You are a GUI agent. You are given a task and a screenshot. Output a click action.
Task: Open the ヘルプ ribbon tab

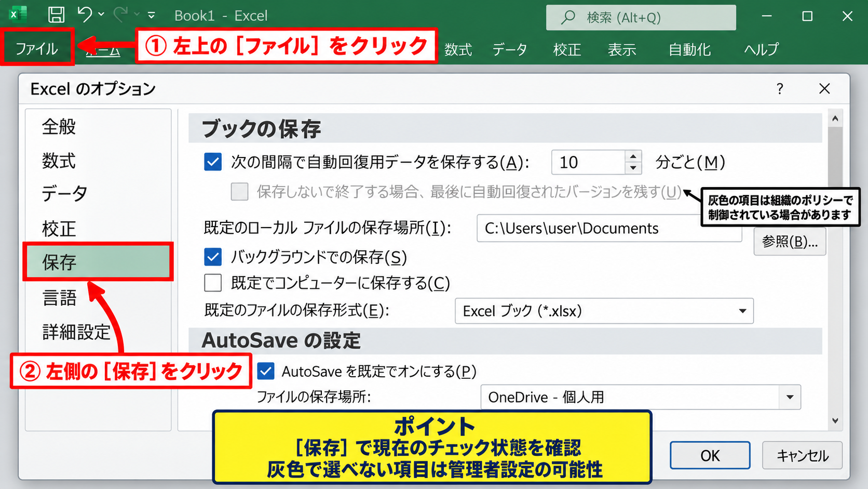pos(761,49)
